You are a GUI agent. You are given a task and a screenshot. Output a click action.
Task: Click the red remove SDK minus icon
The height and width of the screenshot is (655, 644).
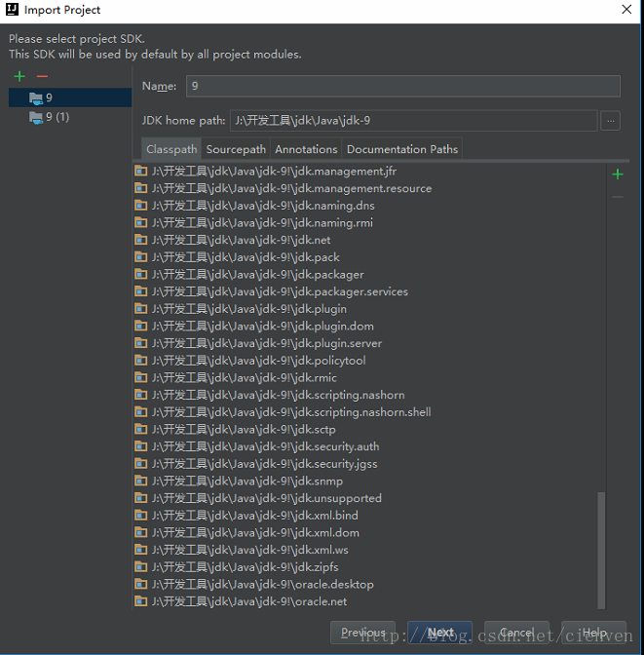(42, 76)
